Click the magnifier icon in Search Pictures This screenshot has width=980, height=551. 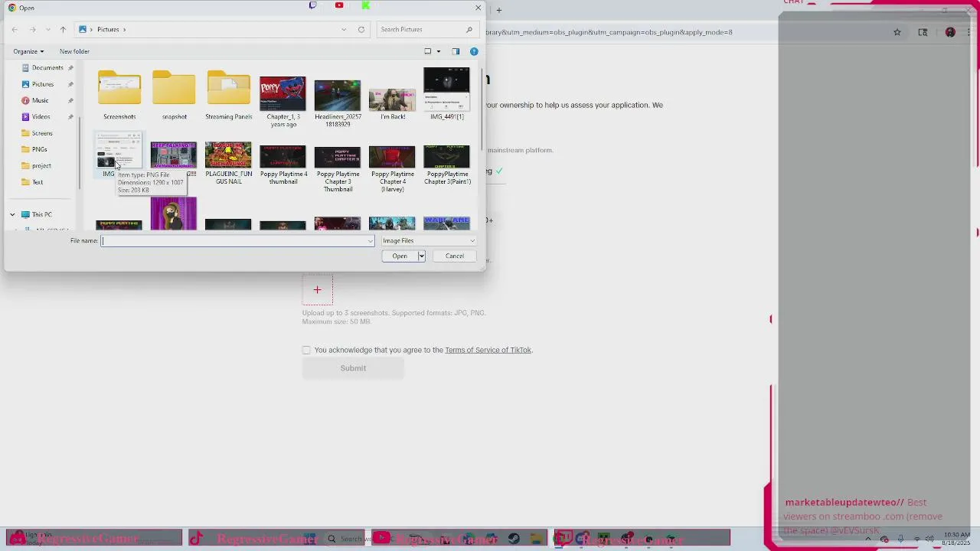tap(469, 29)
